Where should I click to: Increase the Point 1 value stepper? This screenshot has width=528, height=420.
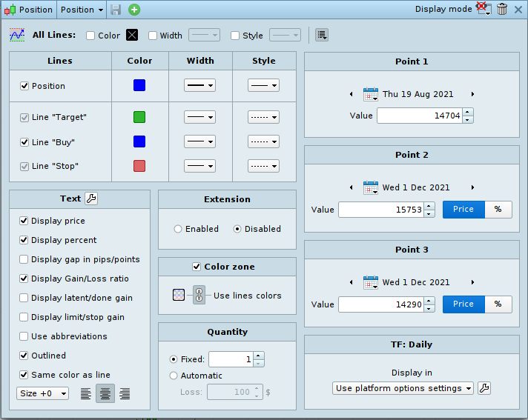point(468,112)
